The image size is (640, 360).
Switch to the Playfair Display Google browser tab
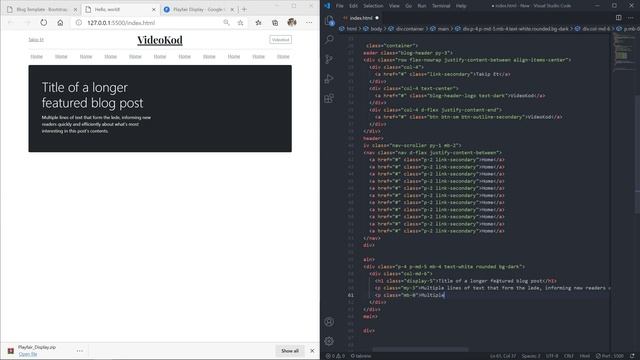(199, 9)
